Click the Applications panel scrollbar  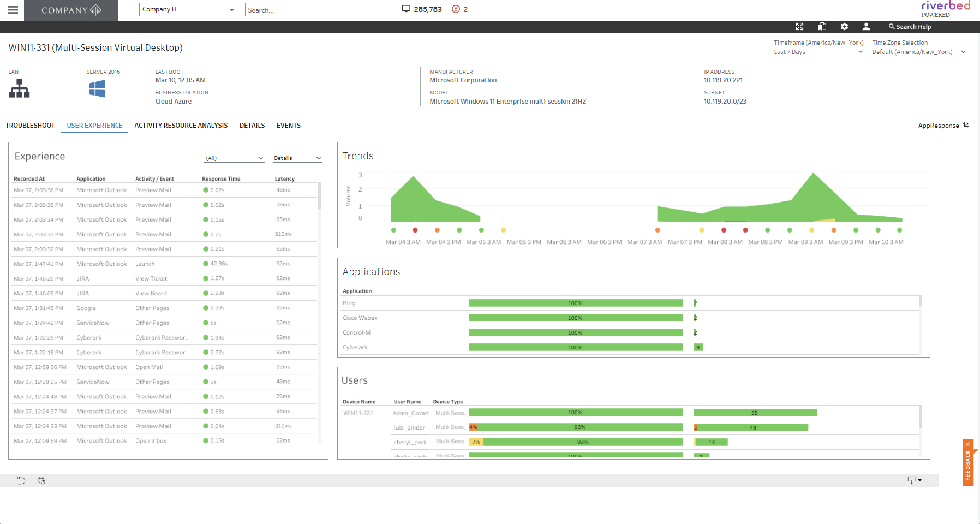click(x=921, y=301)
